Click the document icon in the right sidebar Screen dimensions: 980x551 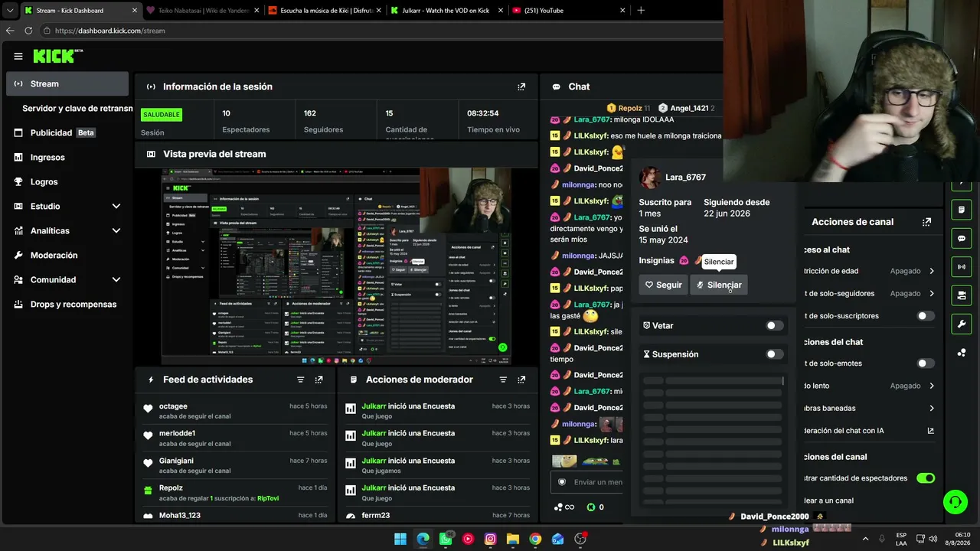pos(962,210)
